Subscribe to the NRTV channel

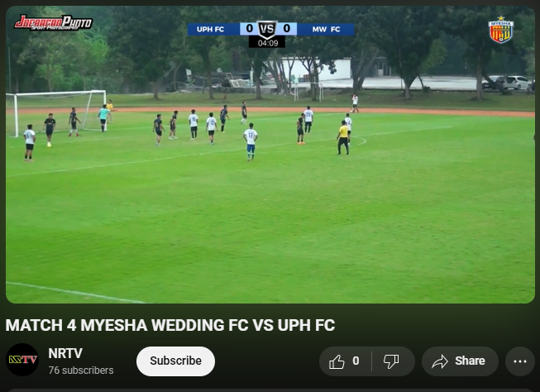click(x=175, y=361)
